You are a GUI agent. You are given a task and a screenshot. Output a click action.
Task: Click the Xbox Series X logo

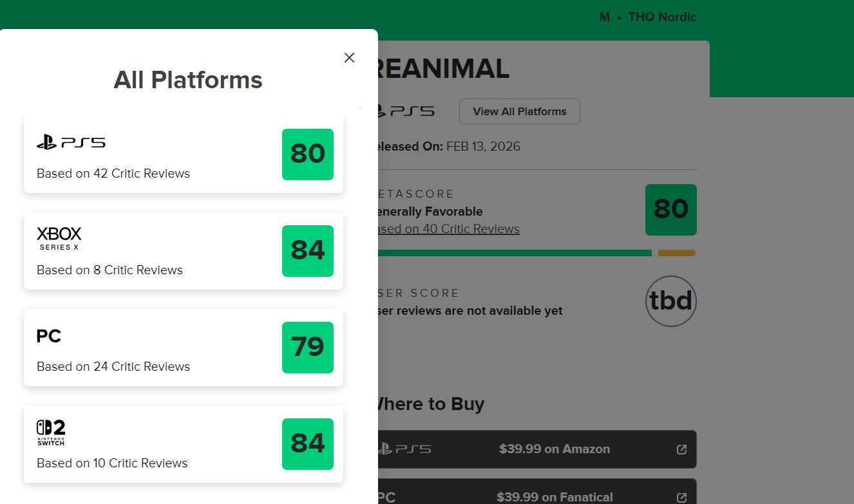(59, 238)
